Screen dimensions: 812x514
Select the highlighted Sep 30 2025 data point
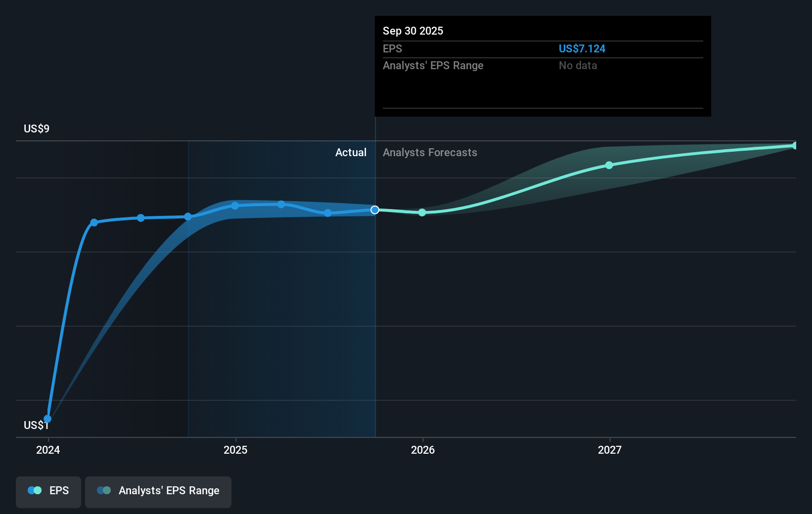click(374, 210)
